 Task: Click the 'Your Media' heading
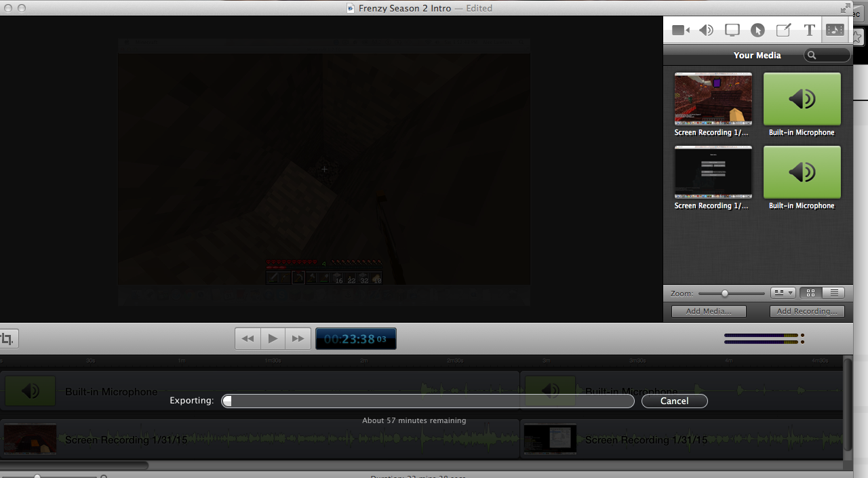757,56
